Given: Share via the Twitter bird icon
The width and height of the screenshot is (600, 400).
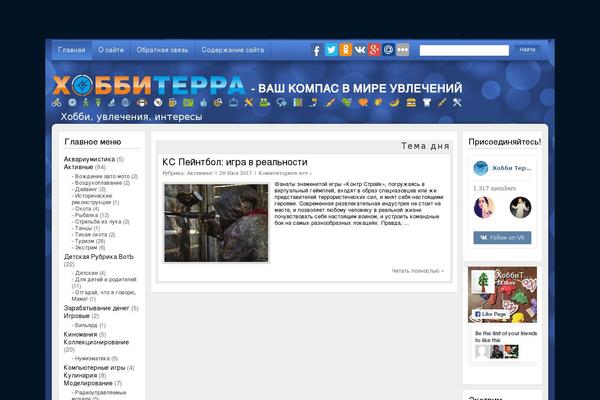Looking at the screenshot, I should pyautogui.click(x=331, y=50).
